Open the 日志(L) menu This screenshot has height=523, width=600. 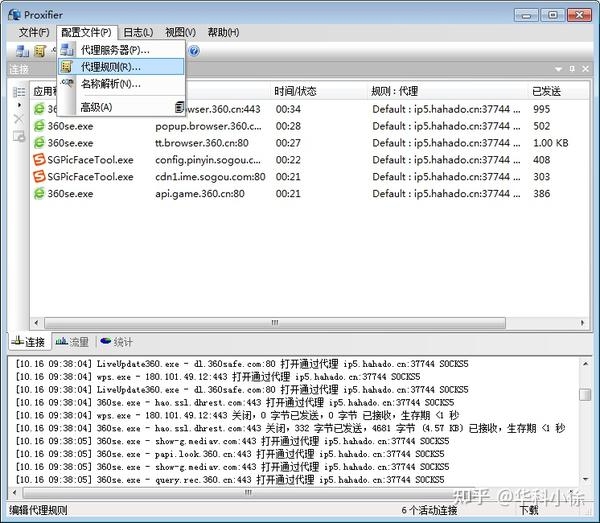pos(137,32)
